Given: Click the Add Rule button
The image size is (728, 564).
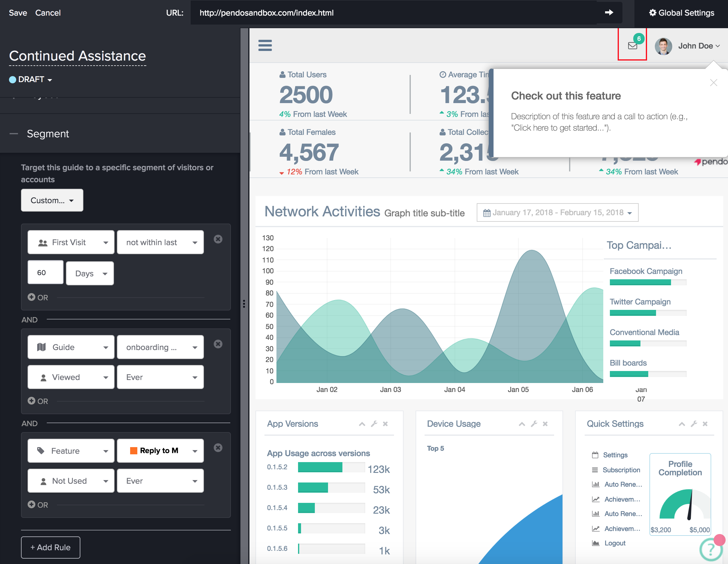Looking at the screenshot, I should tap(50, 547).
